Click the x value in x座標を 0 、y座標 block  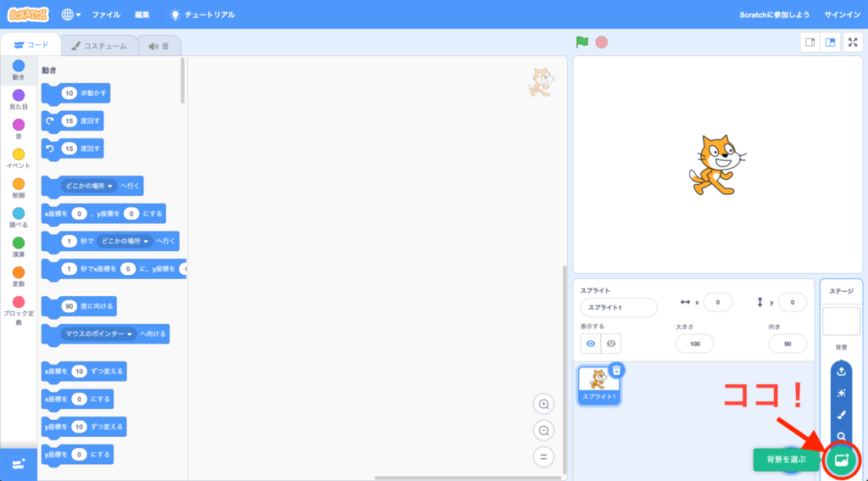[79, 213]
